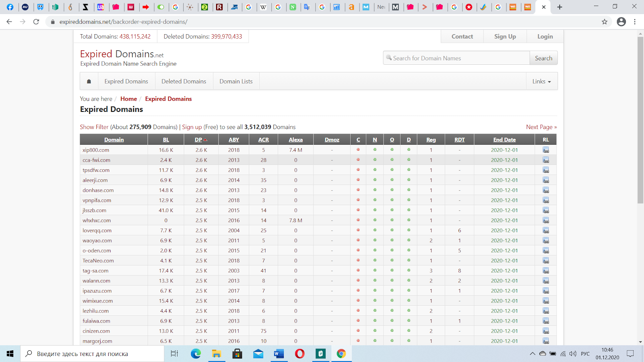Click the RL icon in the jlsszb.com row

[546, 210]
